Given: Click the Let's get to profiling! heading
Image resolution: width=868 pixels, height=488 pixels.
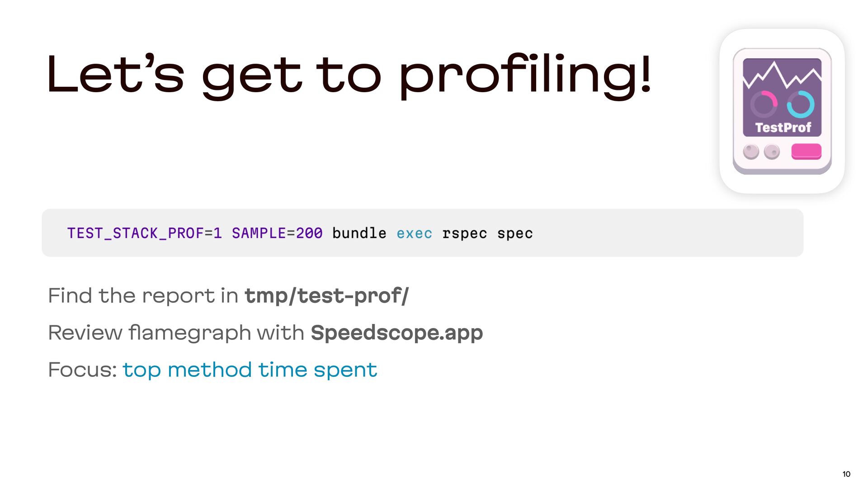Looking at the screenshot, I should tap(349, 75).
